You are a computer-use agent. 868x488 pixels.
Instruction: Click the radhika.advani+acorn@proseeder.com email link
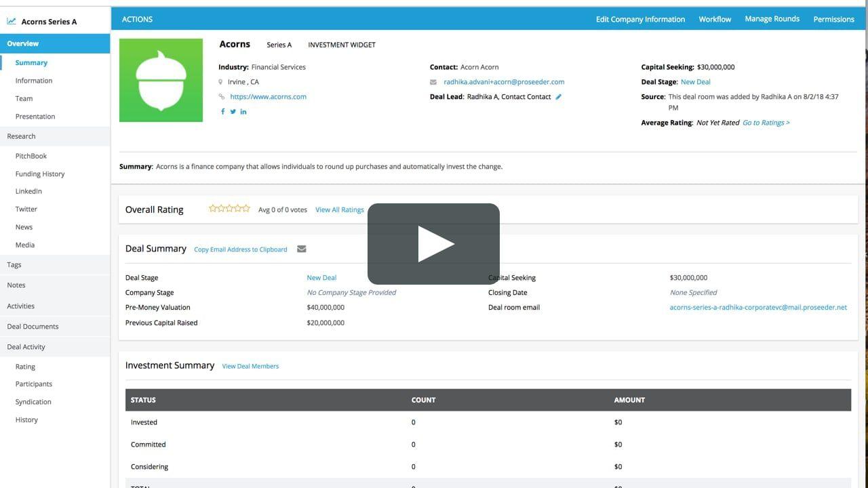click(504, 82)
